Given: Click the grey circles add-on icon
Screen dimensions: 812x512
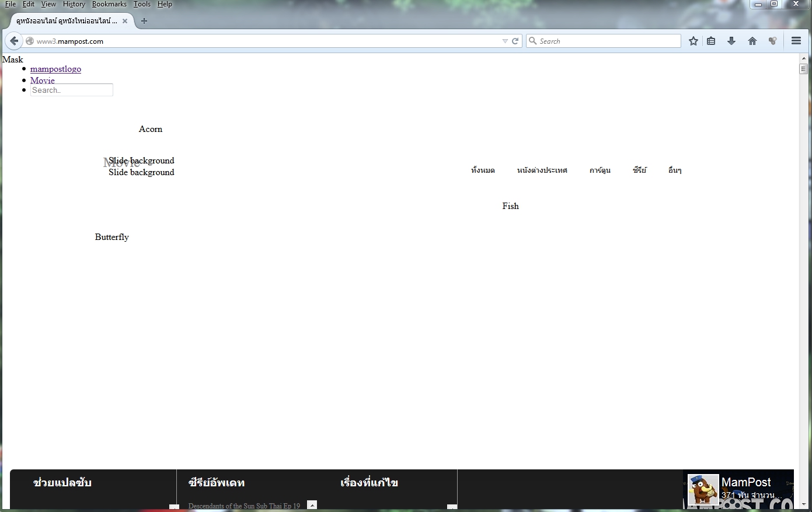Looking at the screenshot, I should click(773, 41).
